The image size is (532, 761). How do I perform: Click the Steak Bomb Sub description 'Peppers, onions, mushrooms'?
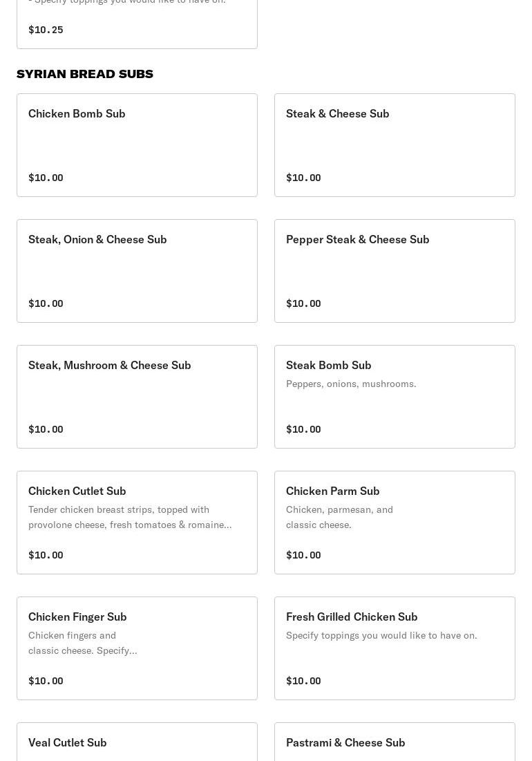(x=351, y=384)
